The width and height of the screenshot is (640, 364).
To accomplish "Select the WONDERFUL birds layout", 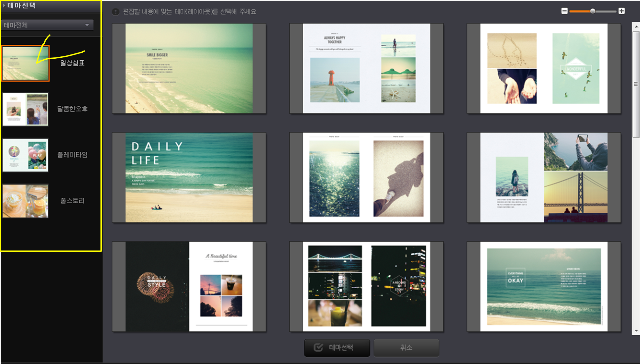I will [x=544, y=68].
